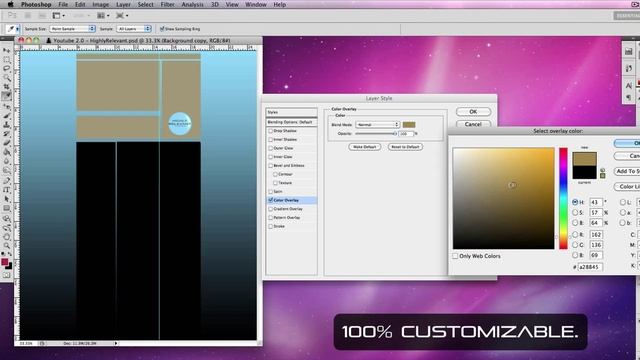Select the Crop tool
The height and width of the screenshot is (360, 640).
click(x=7, y=87)
